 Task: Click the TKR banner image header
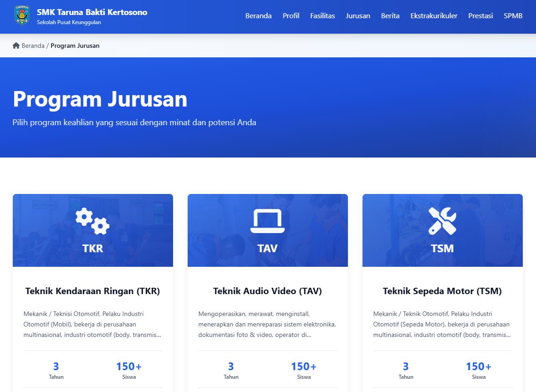93,230
